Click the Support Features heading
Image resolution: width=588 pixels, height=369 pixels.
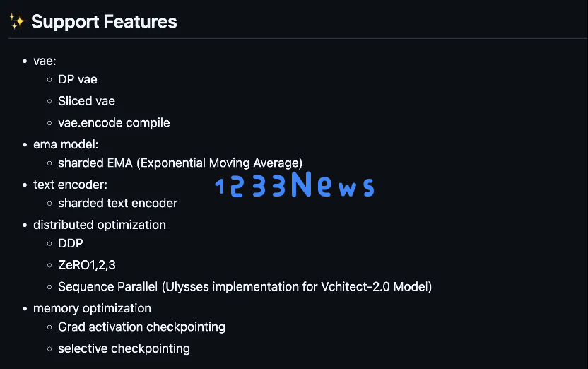tap(104, 22)
